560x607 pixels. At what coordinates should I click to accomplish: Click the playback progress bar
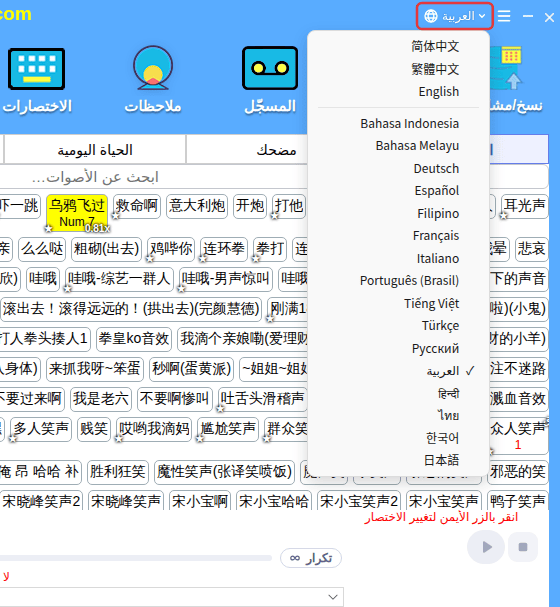(x=135, y=558)
